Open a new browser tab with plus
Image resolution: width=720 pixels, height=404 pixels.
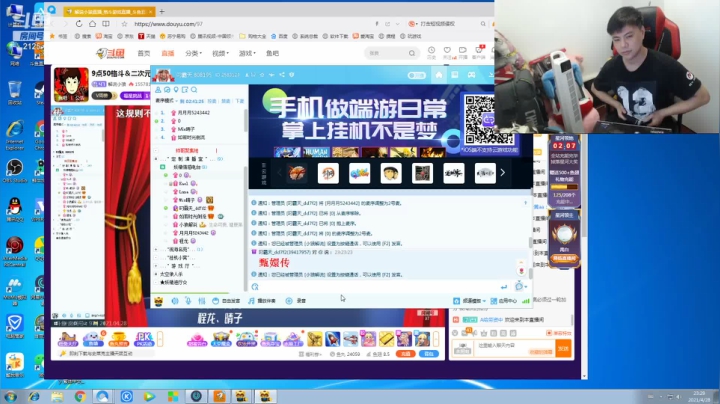click(162, 11)
